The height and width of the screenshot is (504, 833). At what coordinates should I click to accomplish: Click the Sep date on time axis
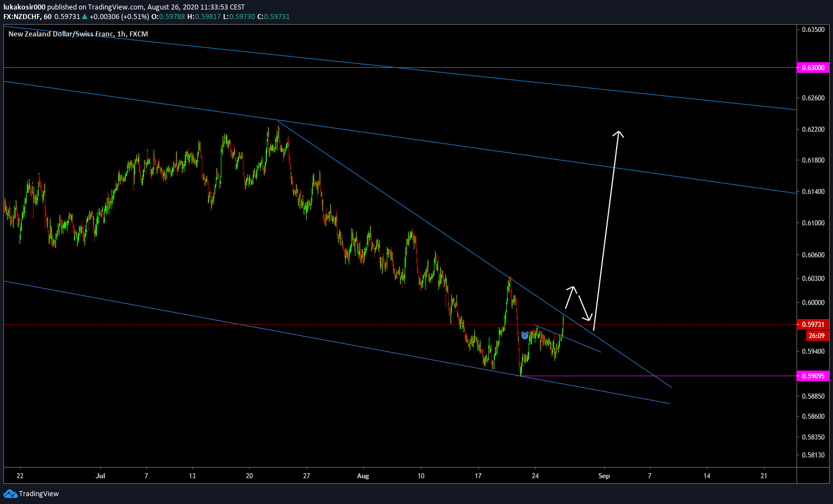click(x=604, y=476)
